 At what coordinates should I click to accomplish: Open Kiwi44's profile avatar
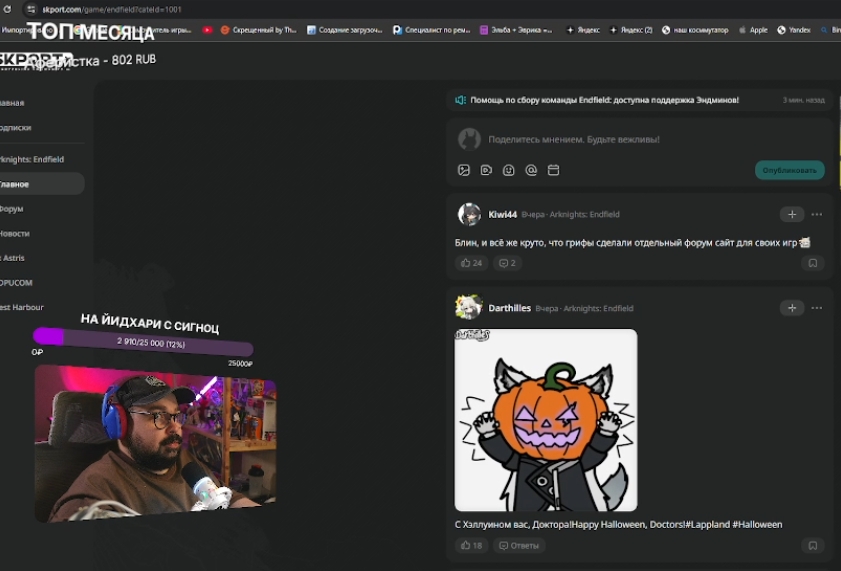[469, 214]
